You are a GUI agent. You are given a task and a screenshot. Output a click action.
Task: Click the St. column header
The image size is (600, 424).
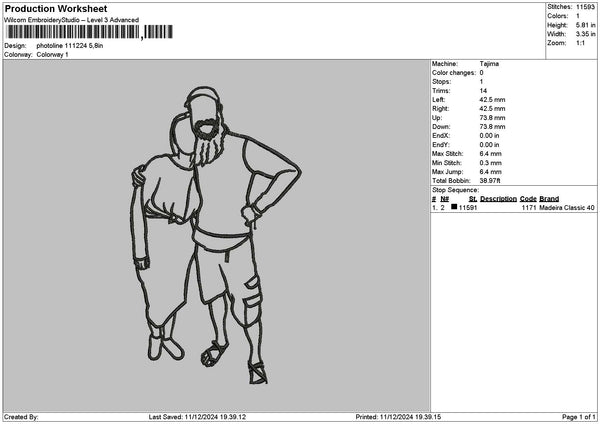[x=473, y=199]
